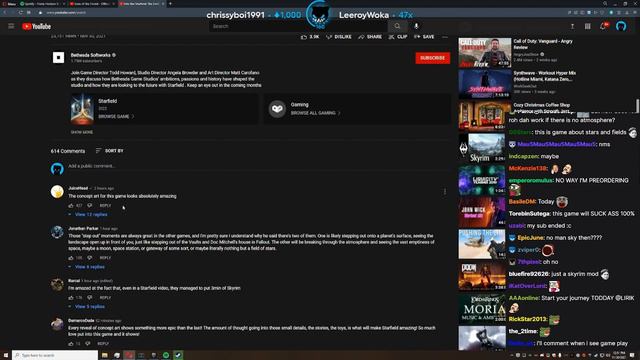Image resolution: width=640 pixels, height=360 pixels.
Task: Like the 'Every reveal of concept art' comment
Action: click(x=71, y=344)
